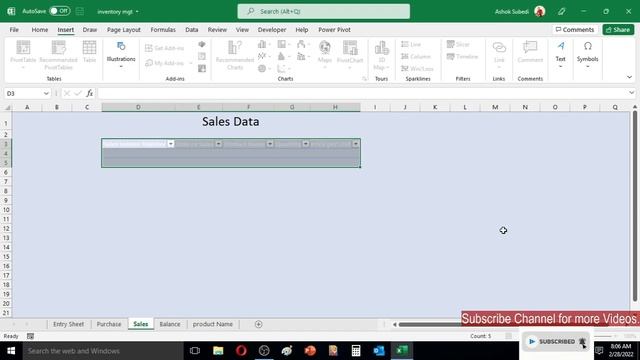Click the Link icon in Links group

tap(499, 53)
